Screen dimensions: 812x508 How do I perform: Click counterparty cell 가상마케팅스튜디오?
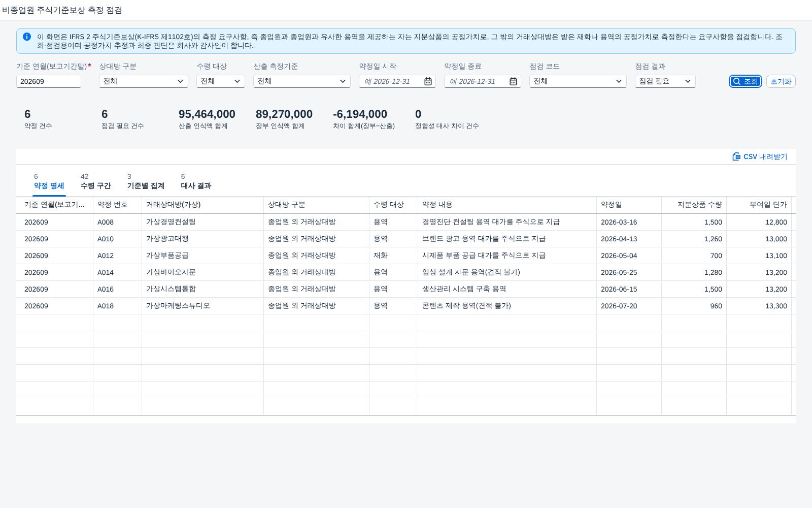point(202,306)
